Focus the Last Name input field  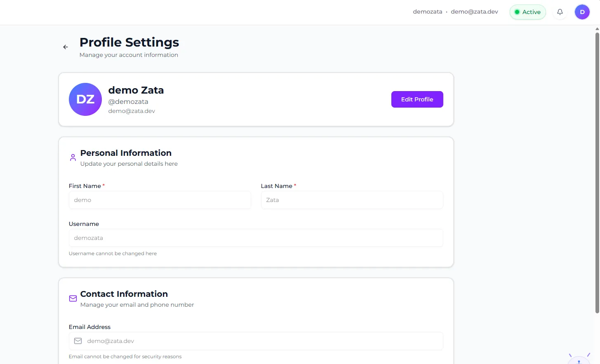(352, 200)
